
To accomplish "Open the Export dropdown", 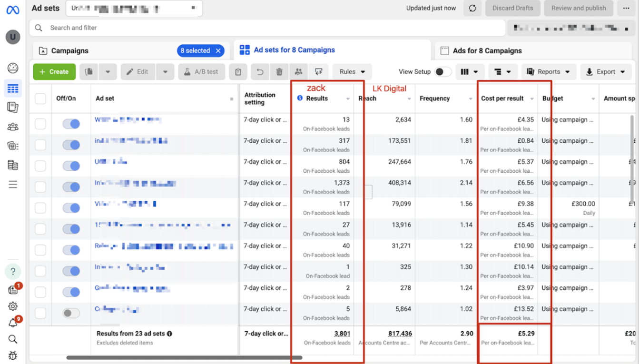I will 606,72.
